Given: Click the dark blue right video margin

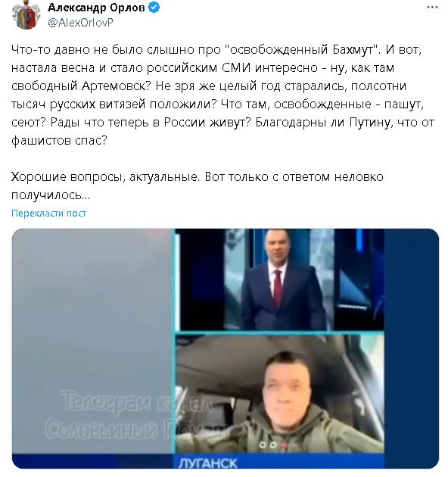Looking at the screenshot, I should (x=411, y=341).
